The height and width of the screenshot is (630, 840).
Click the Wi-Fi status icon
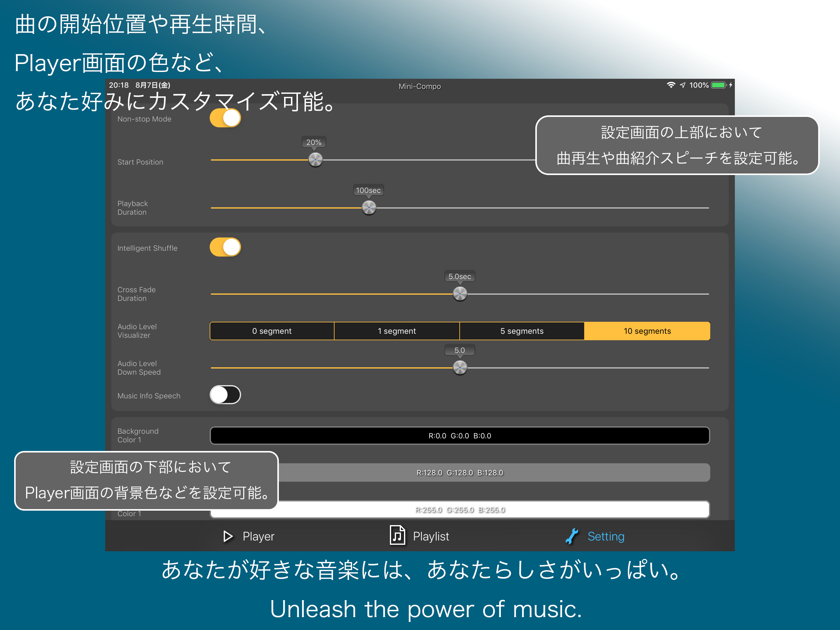pyautogui.click(x=671, y=85)
